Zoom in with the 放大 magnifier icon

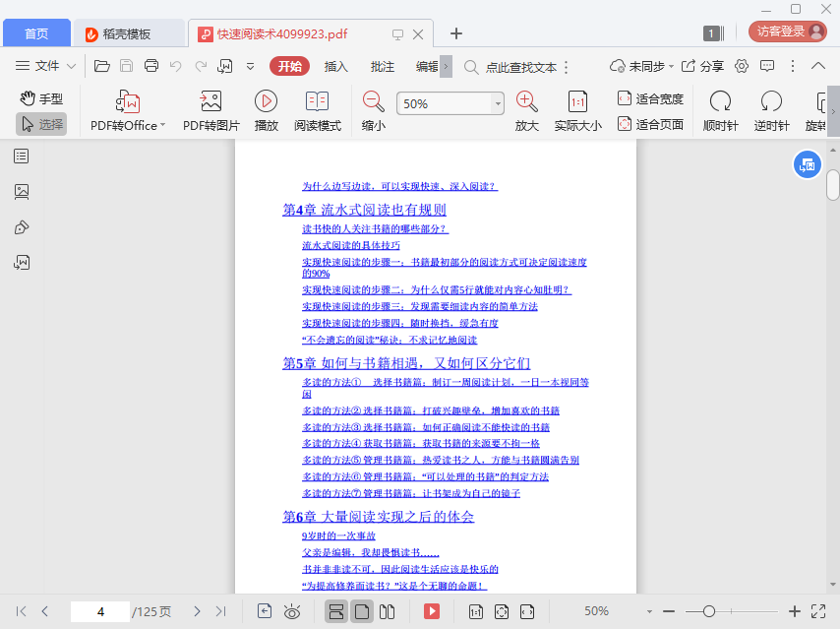click(x=526, y=111)
